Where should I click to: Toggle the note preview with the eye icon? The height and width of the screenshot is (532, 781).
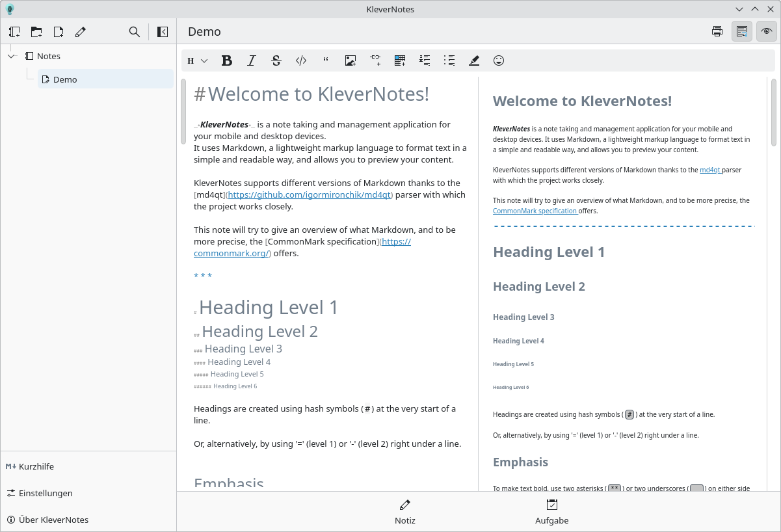[766, 31]
